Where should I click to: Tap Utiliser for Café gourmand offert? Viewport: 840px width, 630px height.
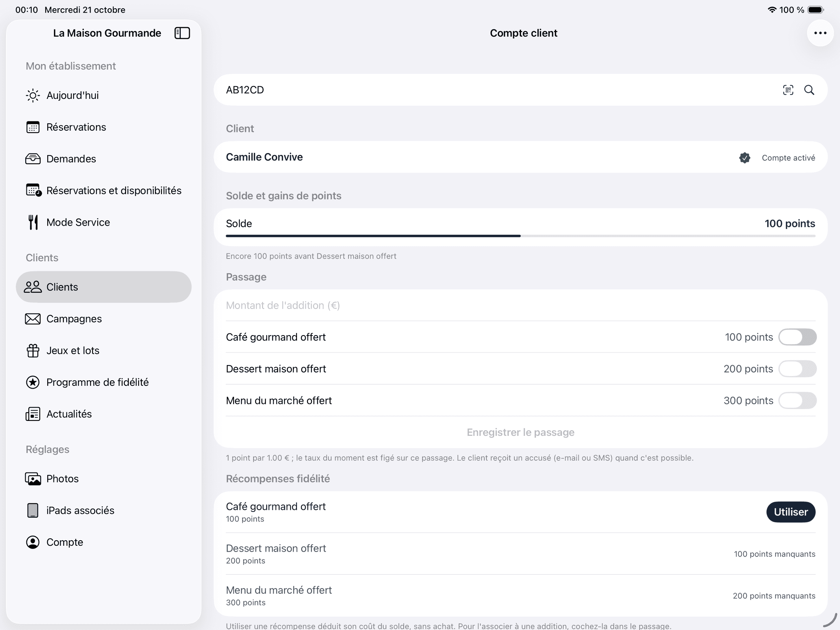tap(791, 512)
